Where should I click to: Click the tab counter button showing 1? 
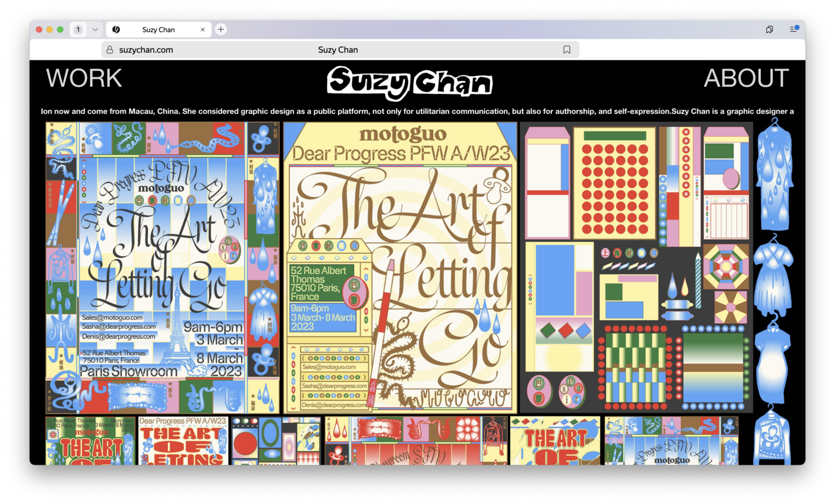pyautogui.click(x=78, y=30)
